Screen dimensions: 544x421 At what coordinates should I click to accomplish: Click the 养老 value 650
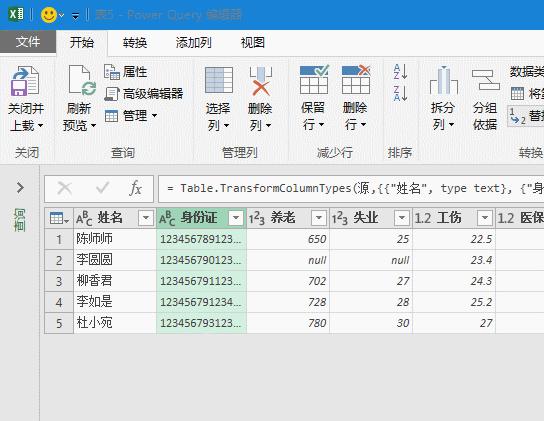click(288, 239)
